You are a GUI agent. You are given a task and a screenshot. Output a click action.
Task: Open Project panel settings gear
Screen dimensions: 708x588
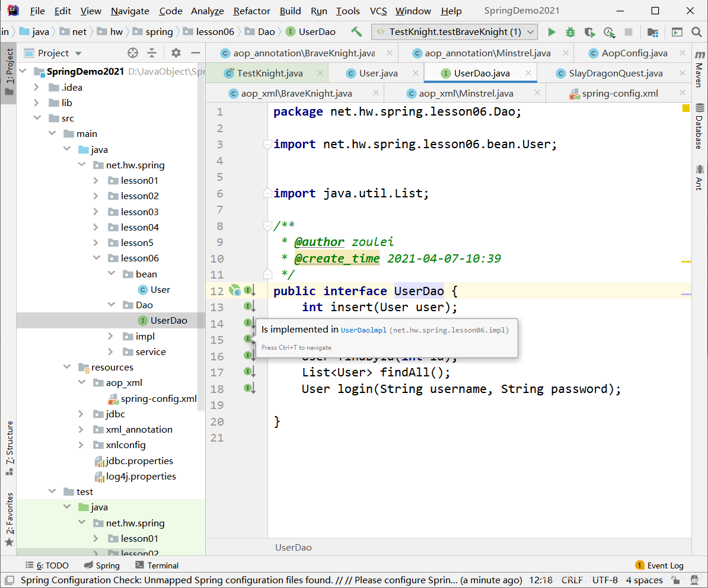pyautogui.click(x=176, y=53)
